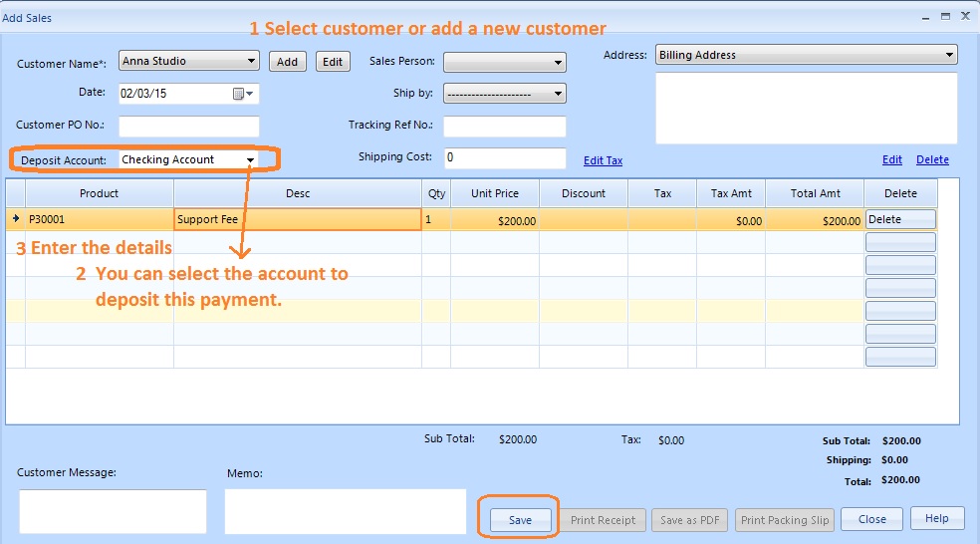
Task: Save the sales entry
Action: [x=520, y=520]
